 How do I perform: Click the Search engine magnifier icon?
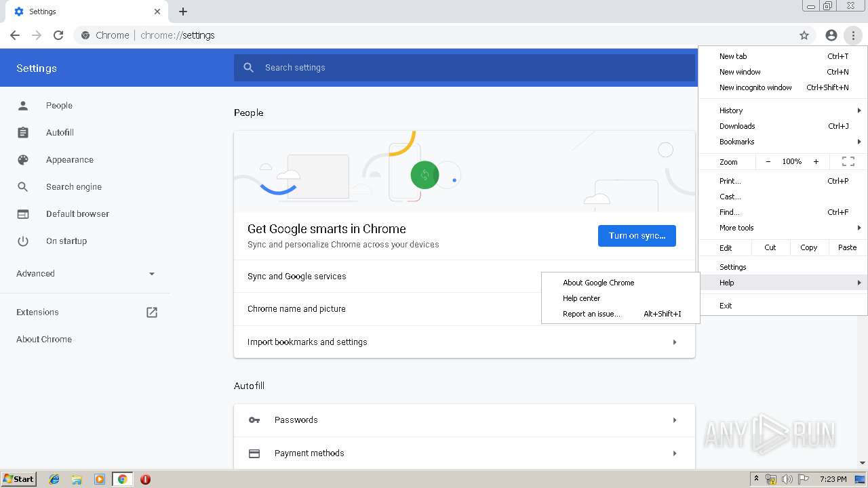click(x=23, y=187)
